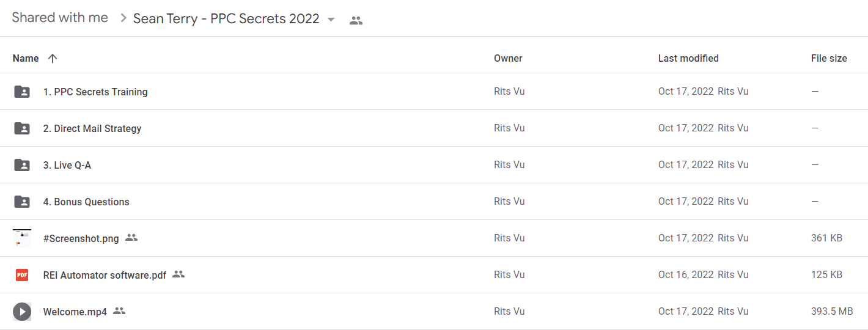Open the #Screenshot.png thumbnail preview
Screen dimensions: 868x330
pyautogui.click(x=22, y=238)
